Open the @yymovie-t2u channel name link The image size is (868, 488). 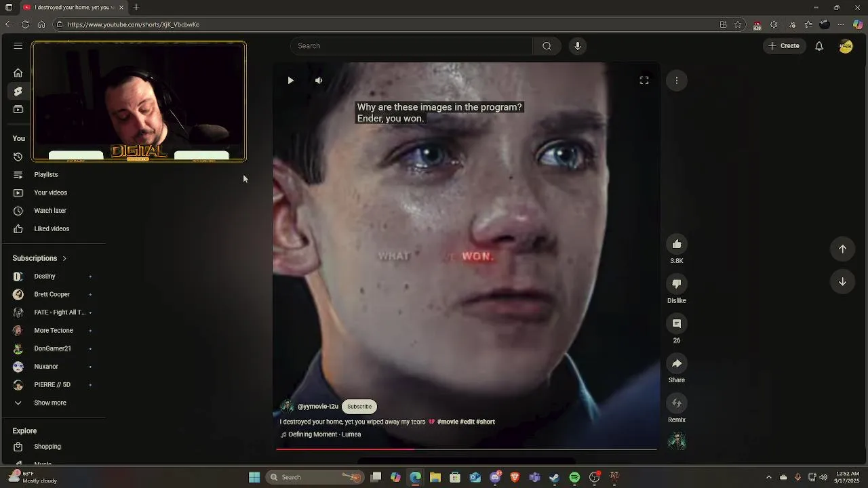pos(318,407)
